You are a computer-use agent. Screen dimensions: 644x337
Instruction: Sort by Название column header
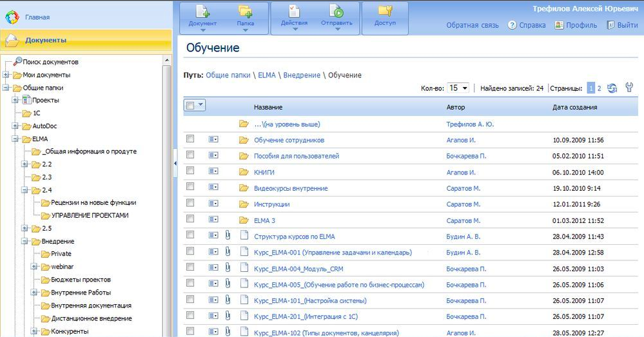pos(268,107)
